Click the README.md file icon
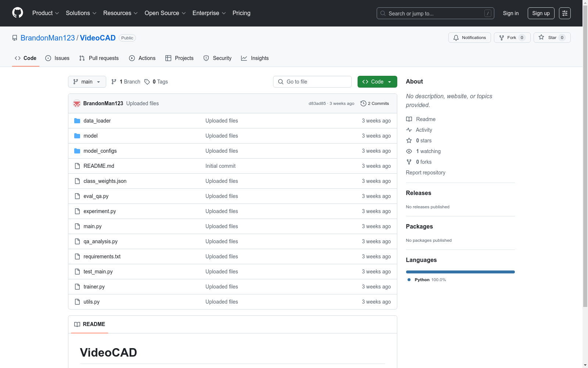Image resolution: width=588 pixels, height=368 pixels. (77, 166)
